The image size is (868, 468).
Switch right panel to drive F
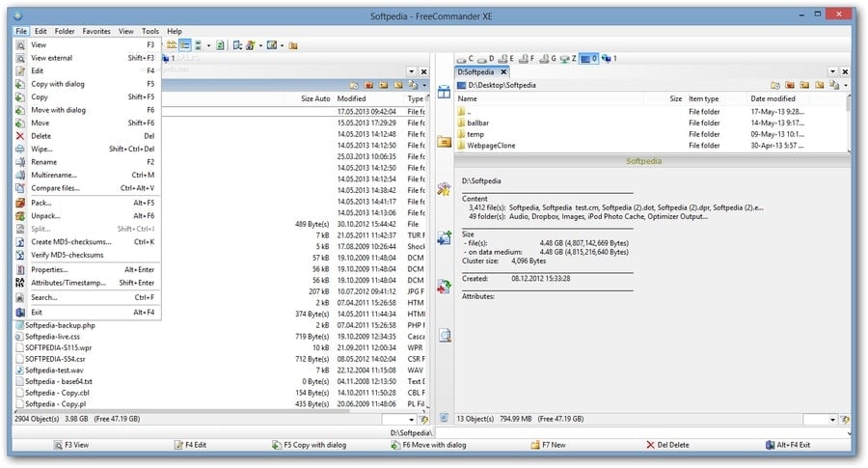pos(527,58)
